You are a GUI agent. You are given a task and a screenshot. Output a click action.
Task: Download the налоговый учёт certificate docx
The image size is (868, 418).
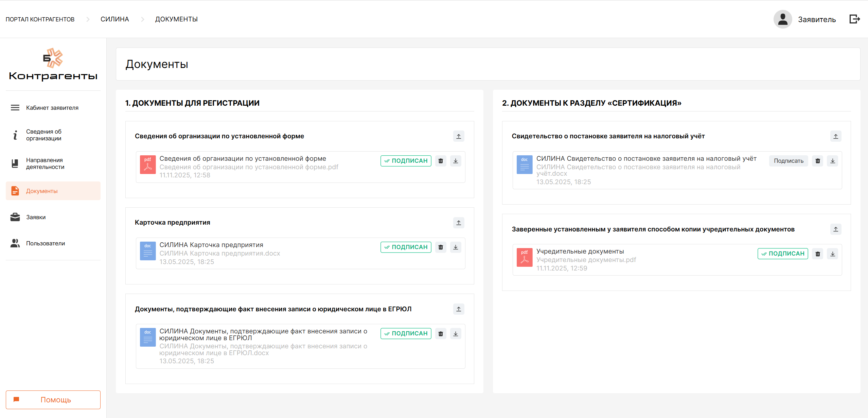[833, 161]
